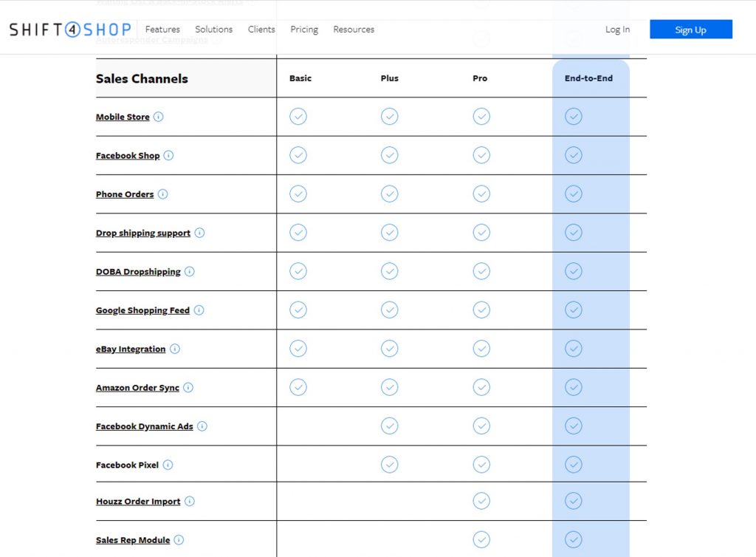
Task: Click the Log In link
Action: click(617, 30)
